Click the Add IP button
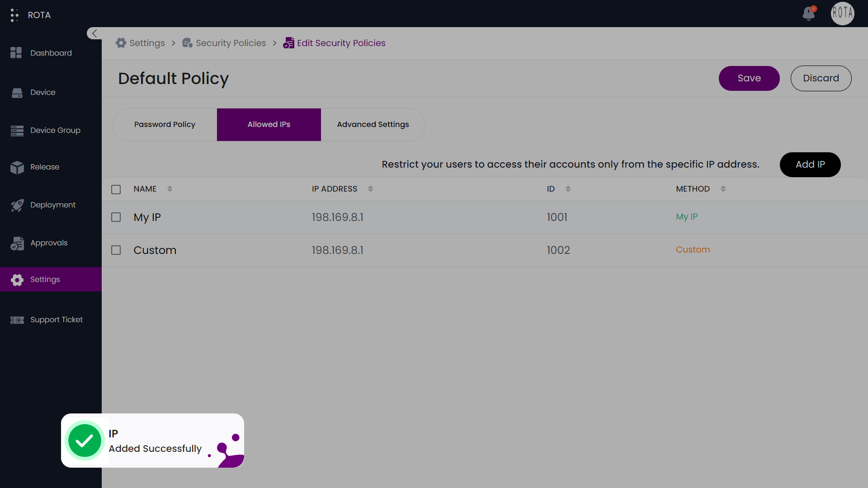Image resolution: width=868 pixels, height=488 pixels. point(810,164)
